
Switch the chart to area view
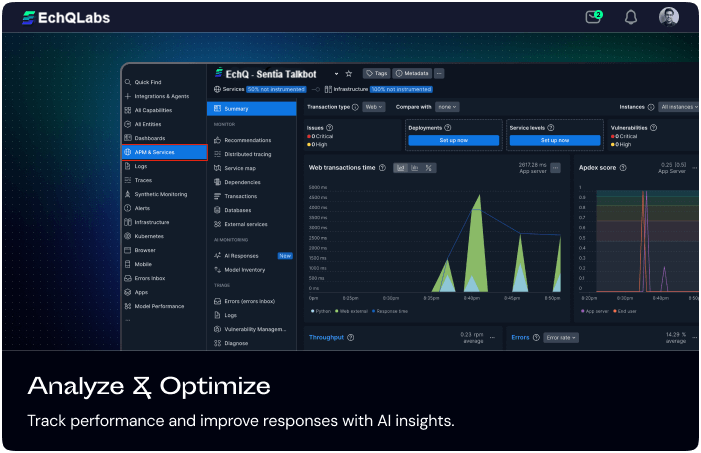click(400, 168)
